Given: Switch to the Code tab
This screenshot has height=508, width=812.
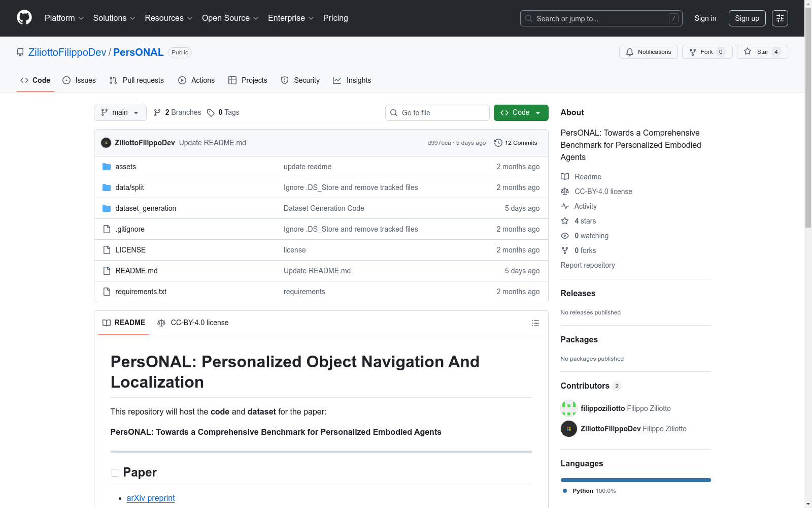Looking at the screenshot, I should pyautogui.click(x=36, y=80).
